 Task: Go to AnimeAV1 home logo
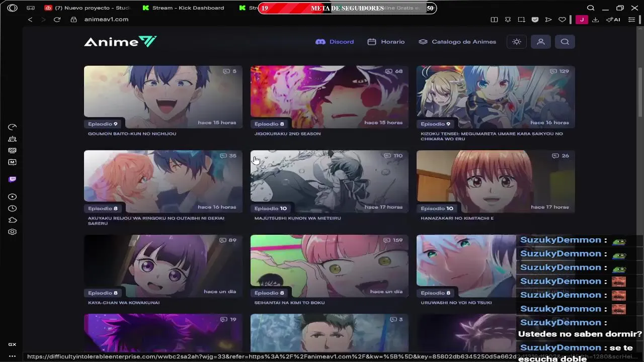click(120, 42)
